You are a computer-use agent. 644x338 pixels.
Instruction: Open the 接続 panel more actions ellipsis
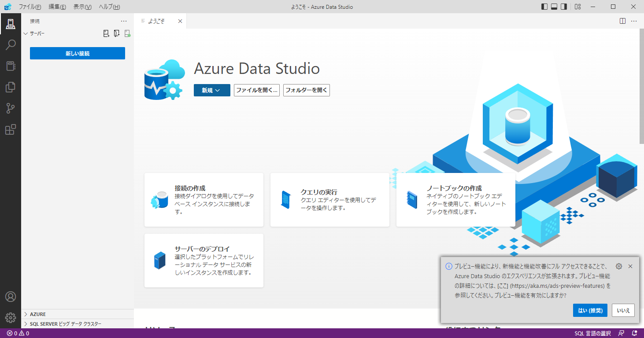pyautogui.click(x=124, y=21)
